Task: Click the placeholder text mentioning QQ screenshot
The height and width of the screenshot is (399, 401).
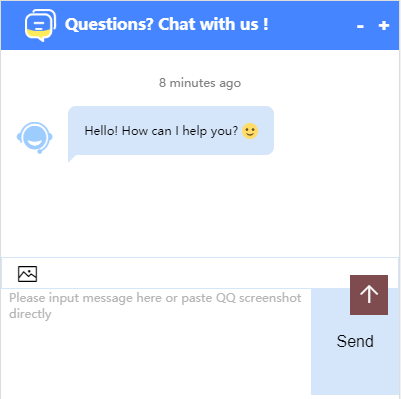Action: pos(155,306)
